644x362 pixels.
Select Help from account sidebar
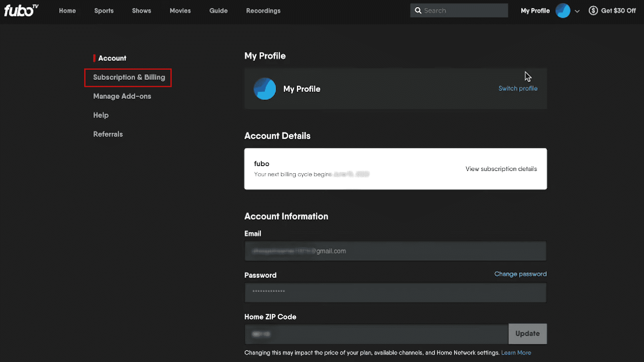click(x=101, y=115)
